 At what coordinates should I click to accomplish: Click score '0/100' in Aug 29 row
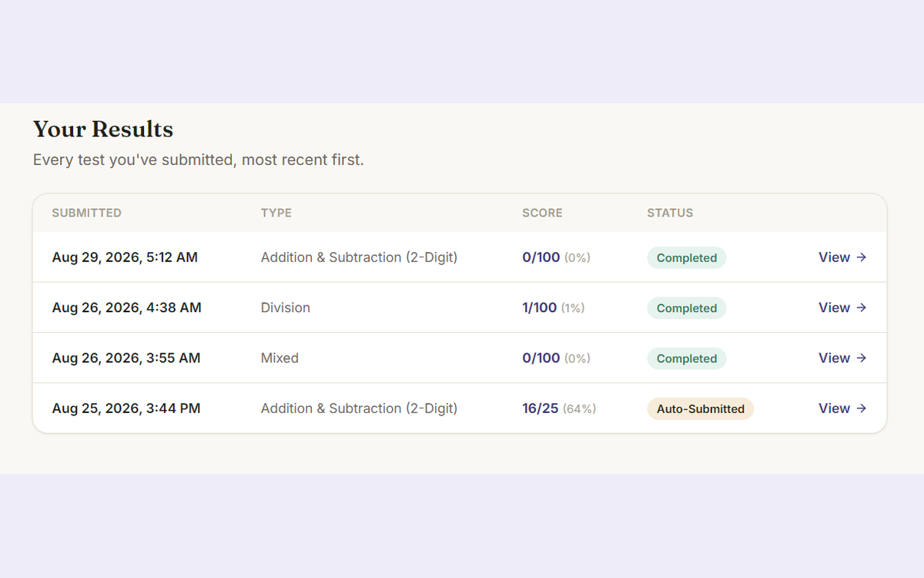pos(541,257)
